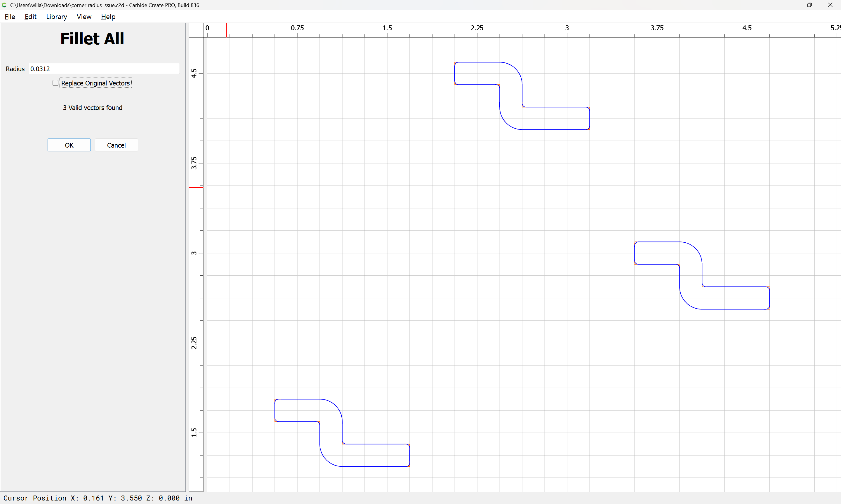The image size is (841, 504).
Task: Close the Carbide Create window
Action: coord(830,5)
